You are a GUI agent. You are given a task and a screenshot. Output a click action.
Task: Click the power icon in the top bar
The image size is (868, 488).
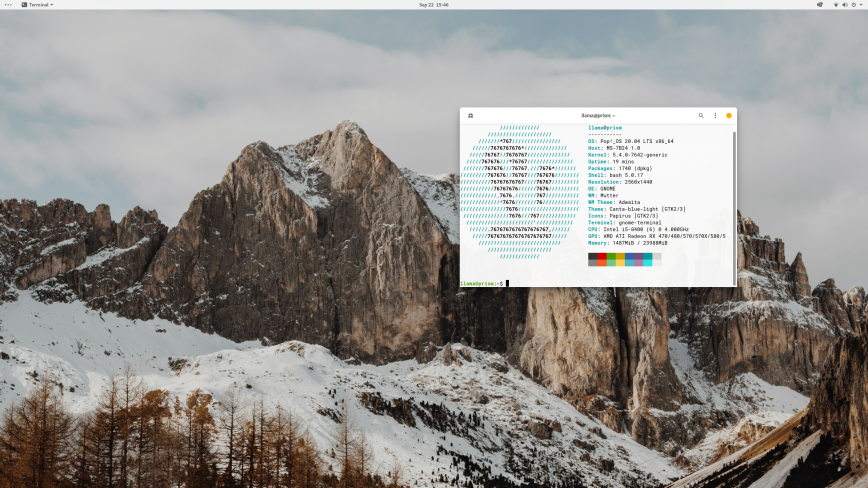pos(854,4)
